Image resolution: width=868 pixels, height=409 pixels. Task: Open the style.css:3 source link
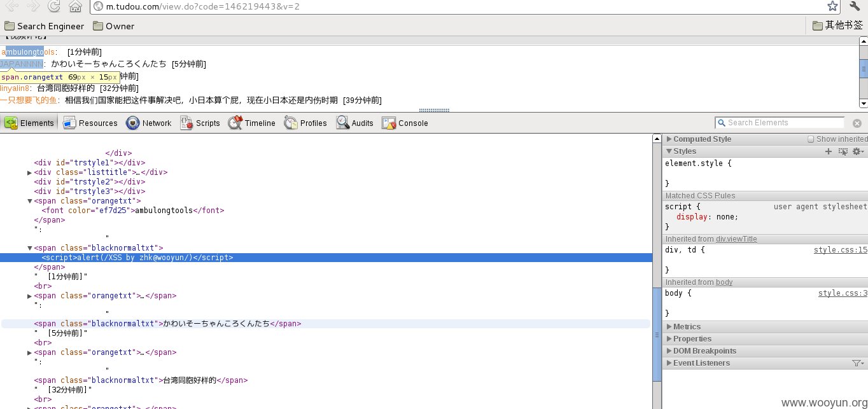click(843, 293)
